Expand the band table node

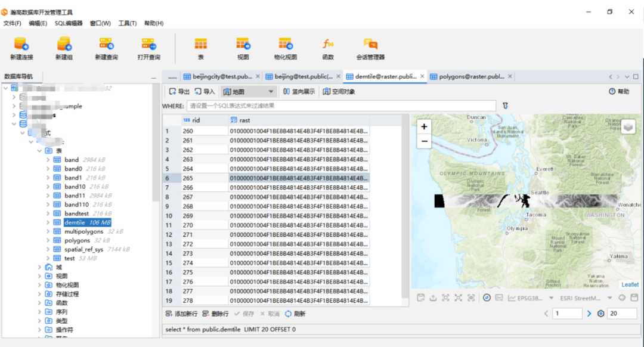click(x=48, y=160)
